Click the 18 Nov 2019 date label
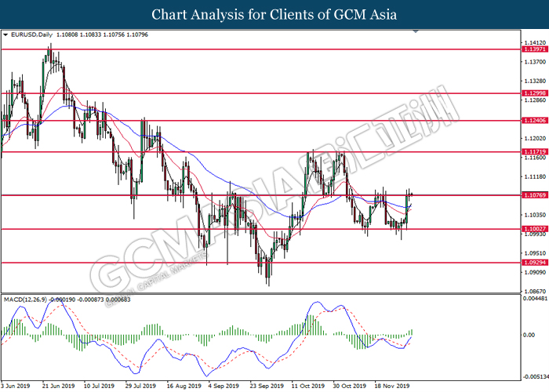Screen dimensions: 549x392 coord(391,386)
